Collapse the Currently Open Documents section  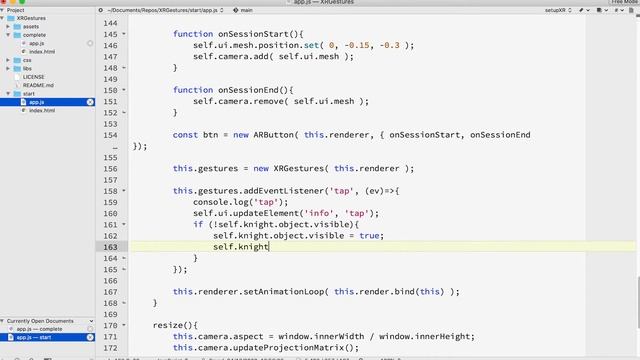point(2,321)
